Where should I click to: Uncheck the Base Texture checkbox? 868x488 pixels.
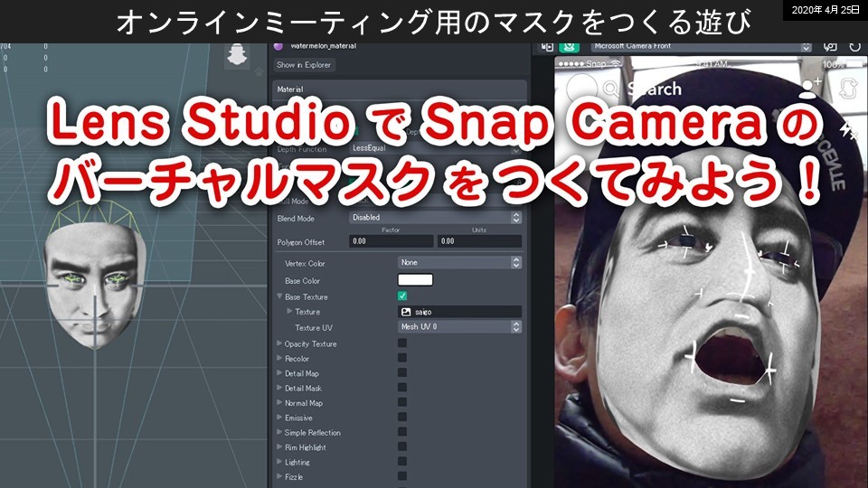pos(402,296)
